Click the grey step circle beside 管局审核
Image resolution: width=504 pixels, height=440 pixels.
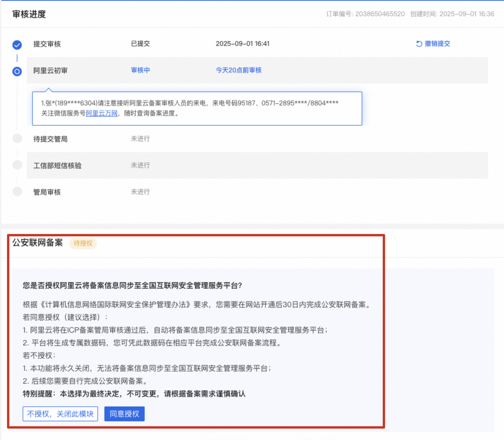[x=17, y=192]
